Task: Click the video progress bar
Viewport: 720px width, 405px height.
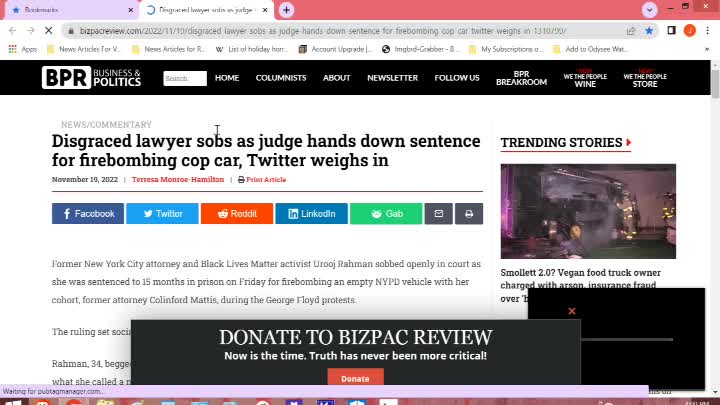Action: pos(627,340)
